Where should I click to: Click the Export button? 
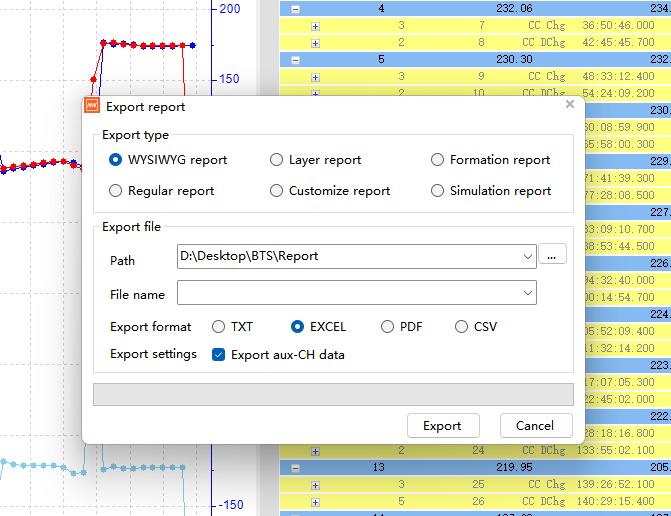[x=443, y=425]
